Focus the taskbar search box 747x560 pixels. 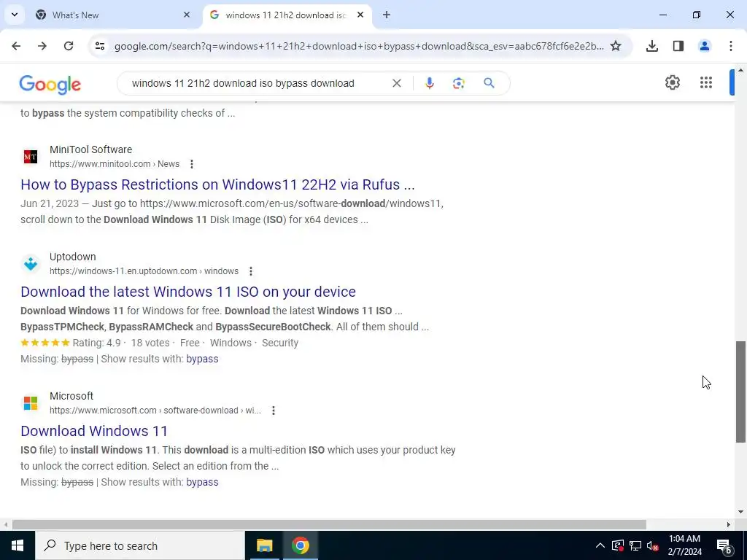pos(139,545)
